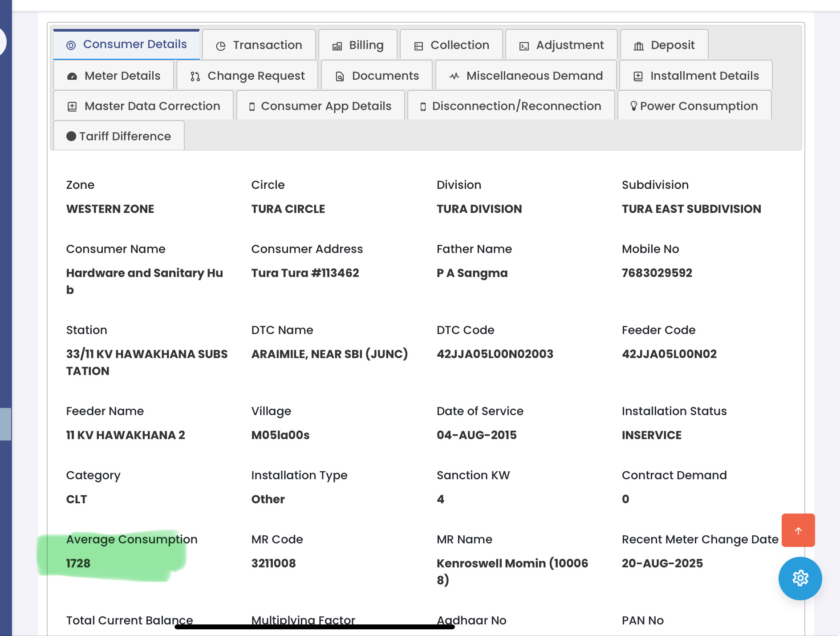Click the Miscellaneous Demand pulse icon
This screenshot has height=636, width=840.
(x=454, y=76)
